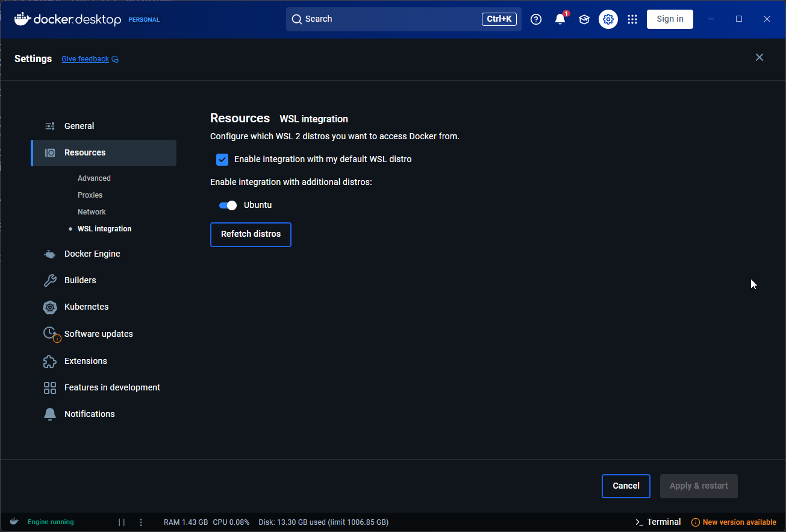Open the Learning center graduation cap icon
Viewport: 786px width, 532px height.
pyautogui.click(x=584, y=19)
